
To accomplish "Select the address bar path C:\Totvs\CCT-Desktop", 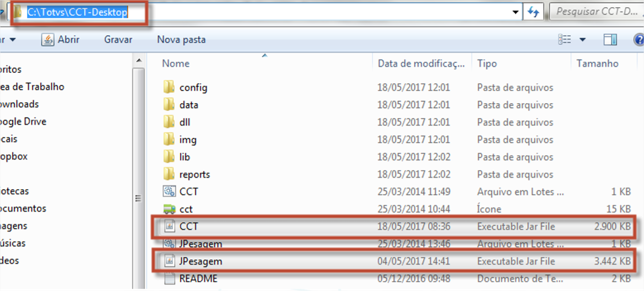I will (78, 12).
